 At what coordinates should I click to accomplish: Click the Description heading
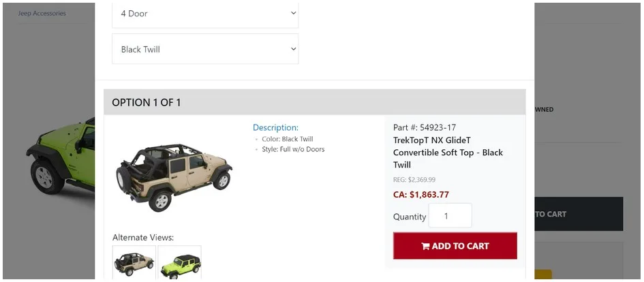275,127
